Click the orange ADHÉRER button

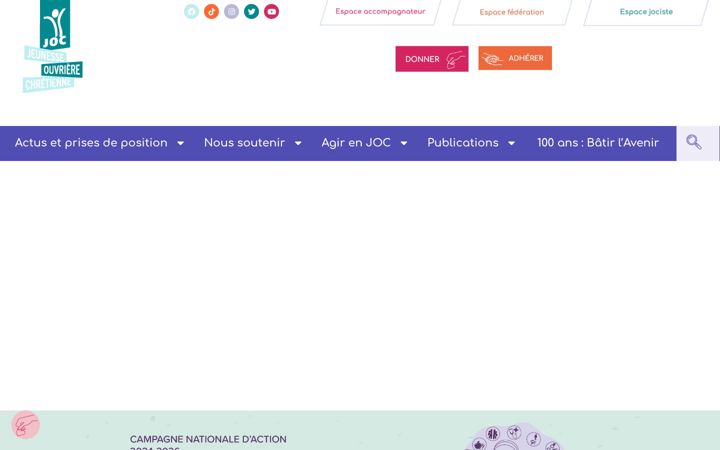(515, 58)
